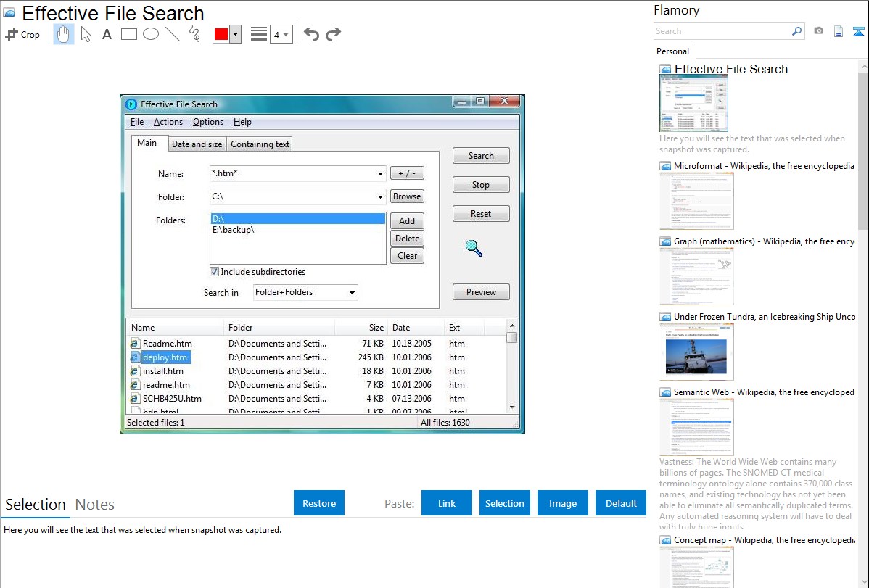Open the Semantic Web snapshot thumbnail
This screenshot has height=588, width=869.
pos(696,426)
